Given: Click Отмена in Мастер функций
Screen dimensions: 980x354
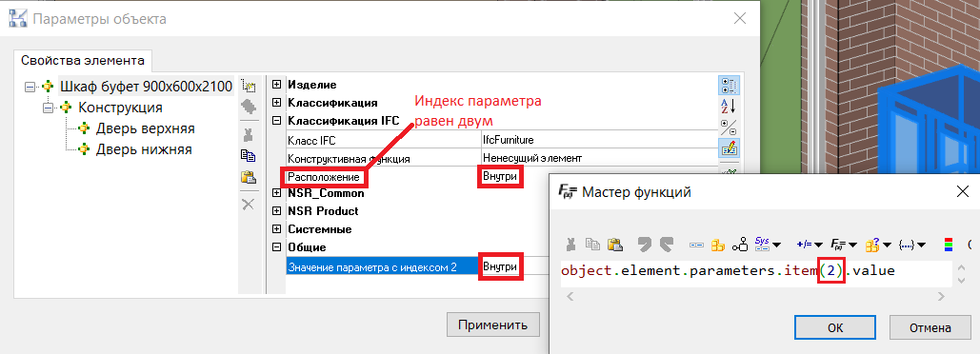Looking at the screenshot, I should (x=930, y=327).
